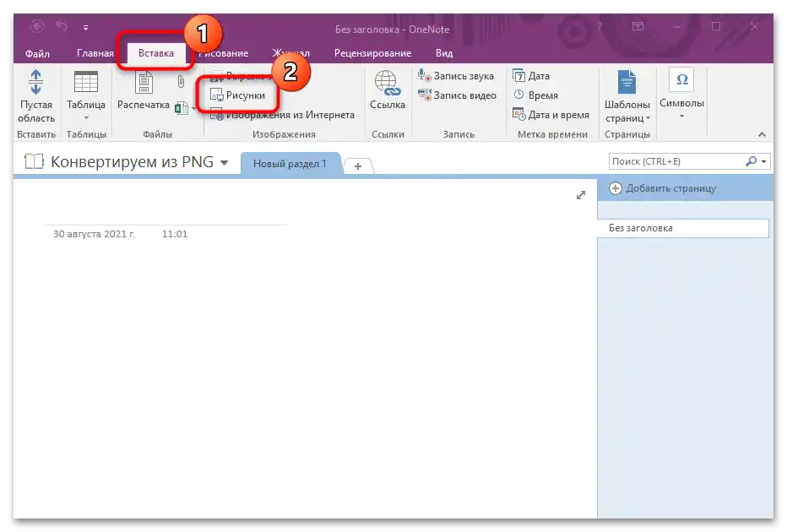Expand the search scope dropdown arrow
Viewport: 787px width, 532px height.
[763, 161]
